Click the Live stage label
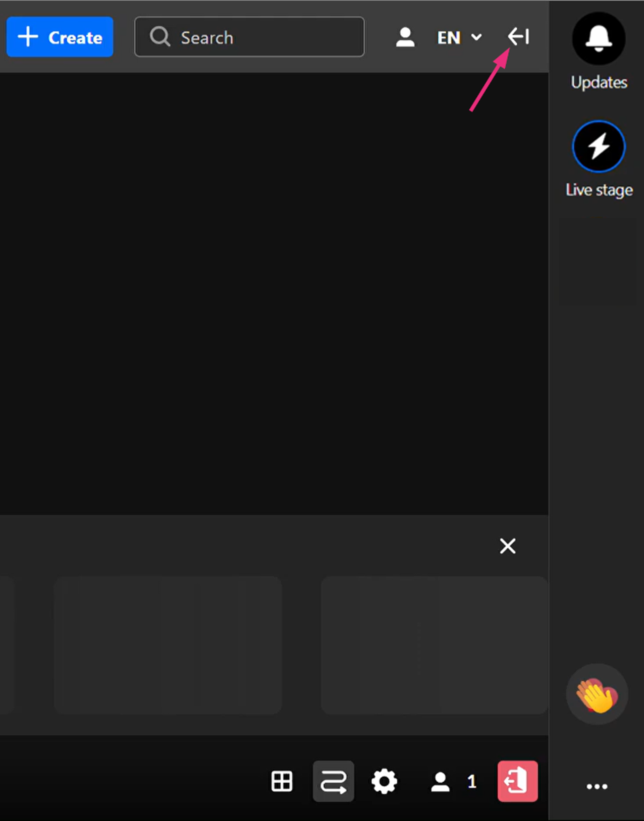 [599, 190]
